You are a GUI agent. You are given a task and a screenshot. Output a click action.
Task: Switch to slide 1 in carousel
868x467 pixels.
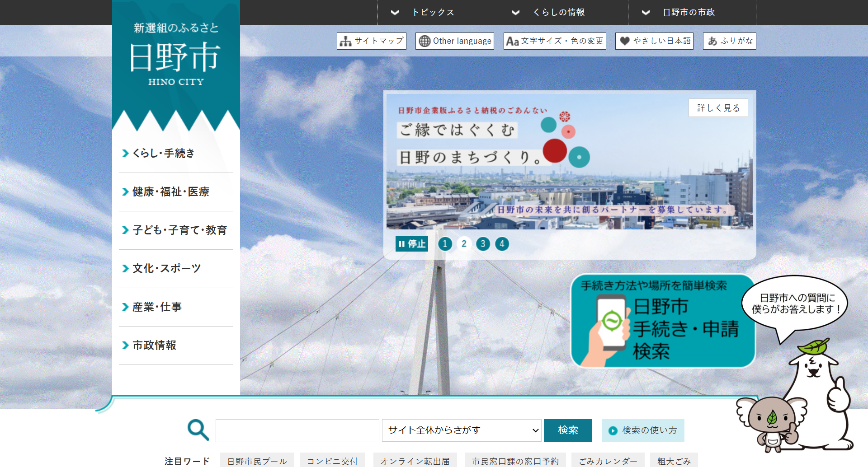click(445, 244)
